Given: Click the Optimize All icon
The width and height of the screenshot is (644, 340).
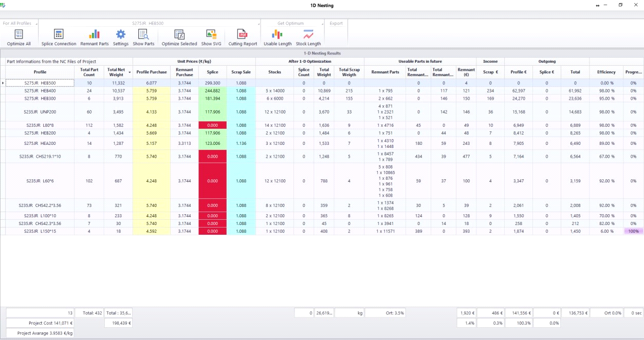Looking at the screenshot, I should 19,35.
